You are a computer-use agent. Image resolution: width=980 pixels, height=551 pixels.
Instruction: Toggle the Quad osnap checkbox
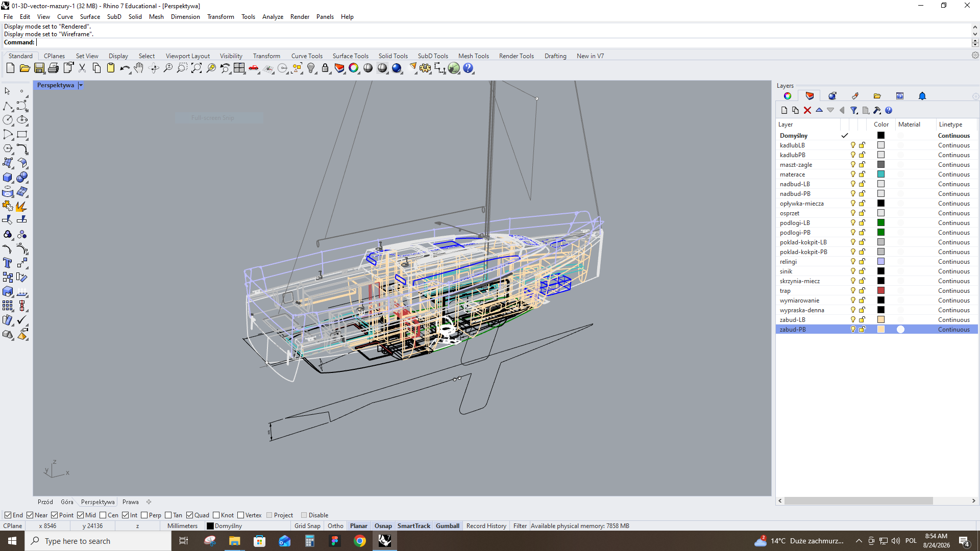point(190,515)
